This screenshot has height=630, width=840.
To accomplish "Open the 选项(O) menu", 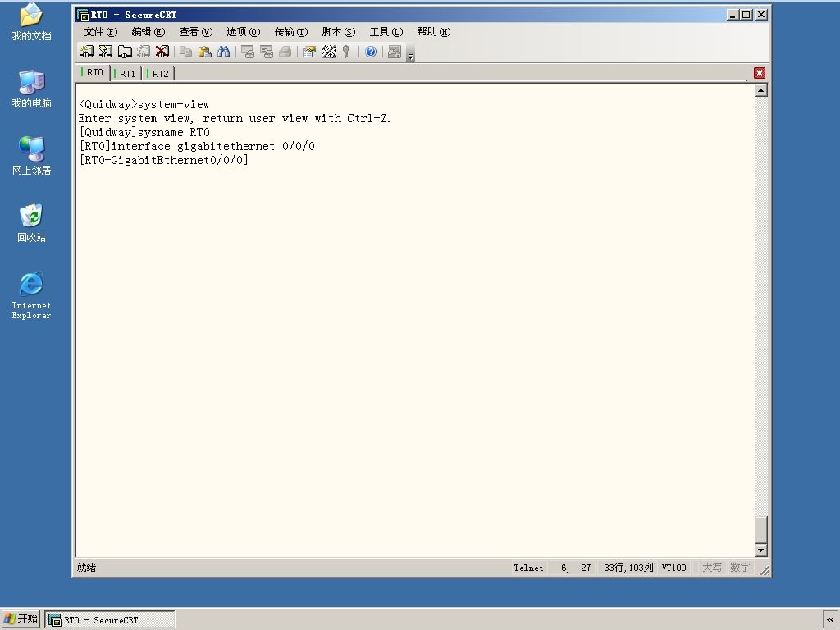I will tap(243, 32).
